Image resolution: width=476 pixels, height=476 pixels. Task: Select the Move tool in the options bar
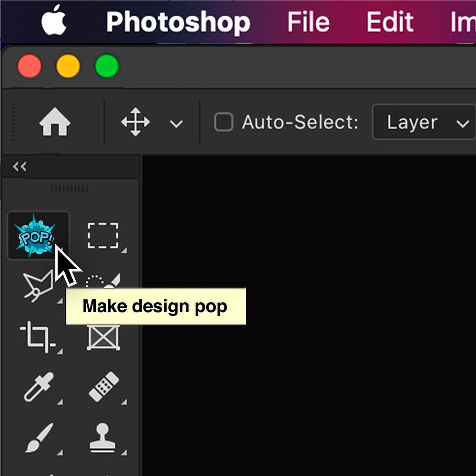pyautogui.click(x=135, y=122)
